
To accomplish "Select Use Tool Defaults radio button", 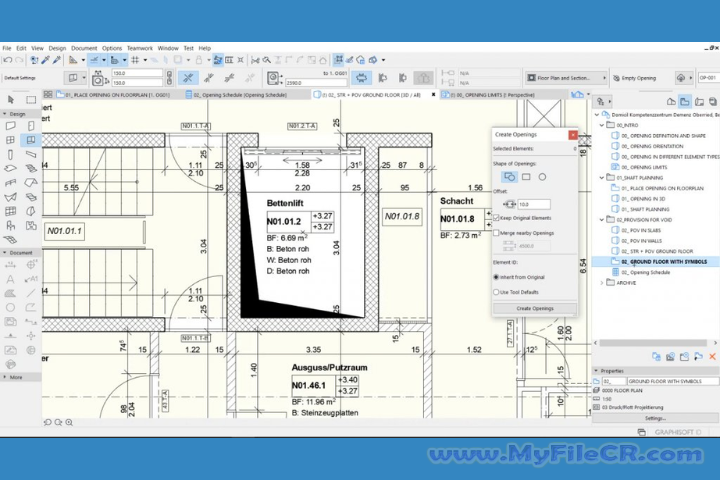I will (496, 292).
